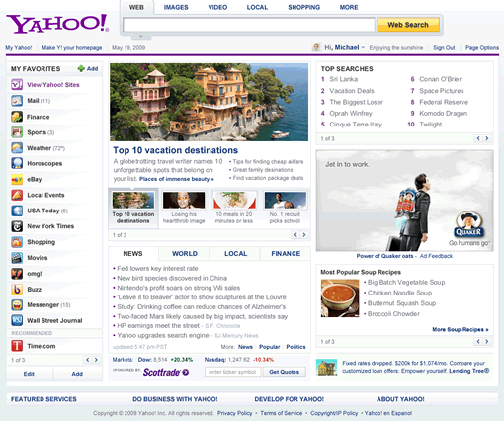This screenshot has width=504, height=421.
Task: Read Fed lowers key interest rate story
Action: click(x=157, y=268)
